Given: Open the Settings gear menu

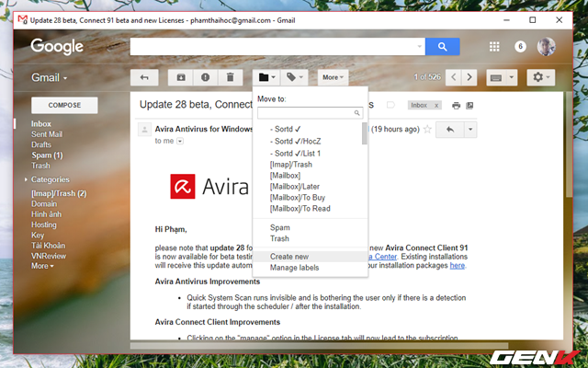Looking at the screenshot, I should [x=541, y=77].
